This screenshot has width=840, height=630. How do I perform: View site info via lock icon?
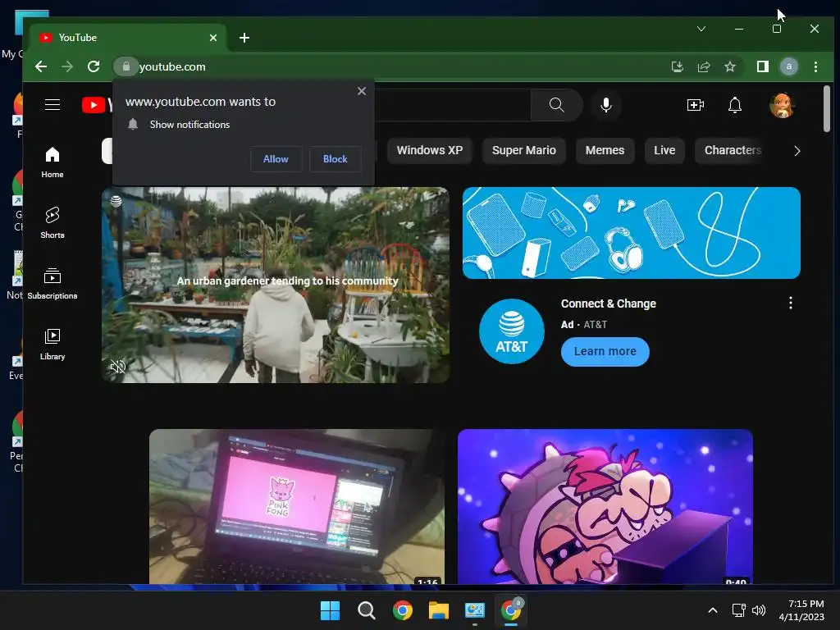click(126, 66)
